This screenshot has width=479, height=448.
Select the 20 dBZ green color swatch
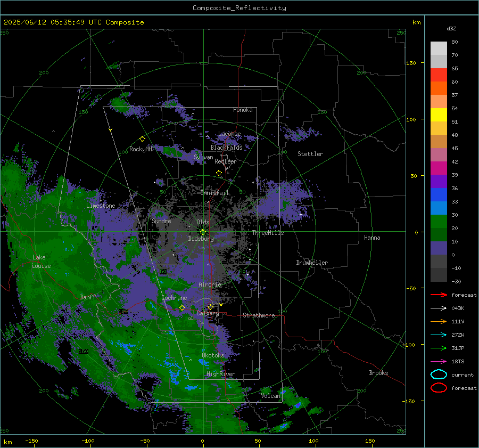[439, 221]
